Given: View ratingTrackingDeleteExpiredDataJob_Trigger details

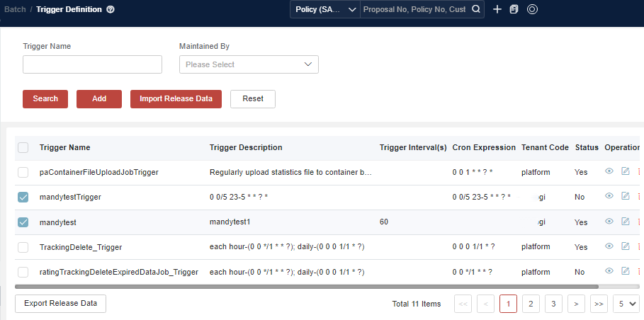Looking at the screenshot, I should coord(609,271).
